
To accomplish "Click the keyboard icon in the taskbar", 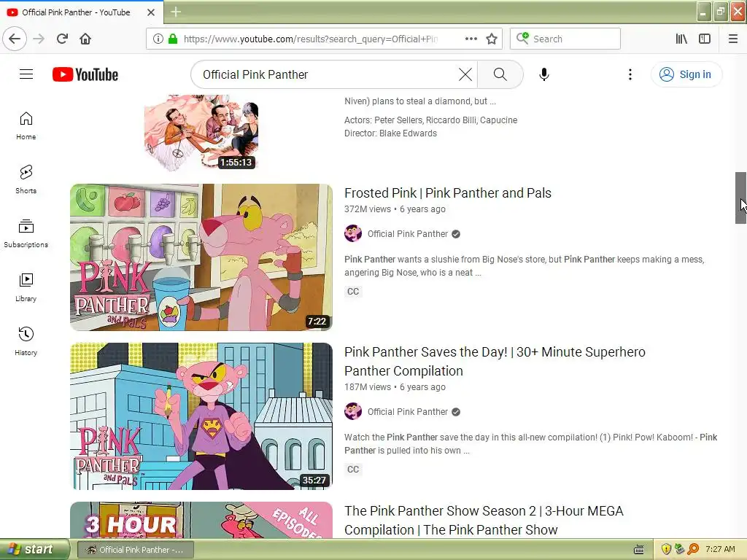I will (x=639, y=550).
